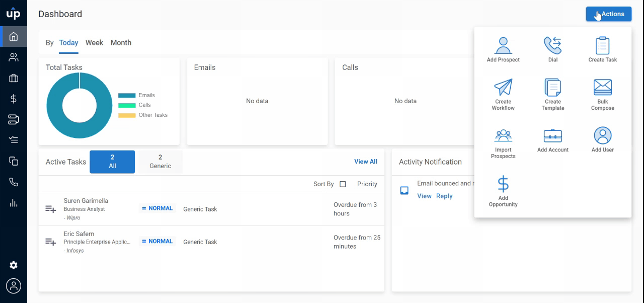Click task list icon beside Eric Safern
The width and height of the screenshot is (644, 303).
(x=50, y=242)
